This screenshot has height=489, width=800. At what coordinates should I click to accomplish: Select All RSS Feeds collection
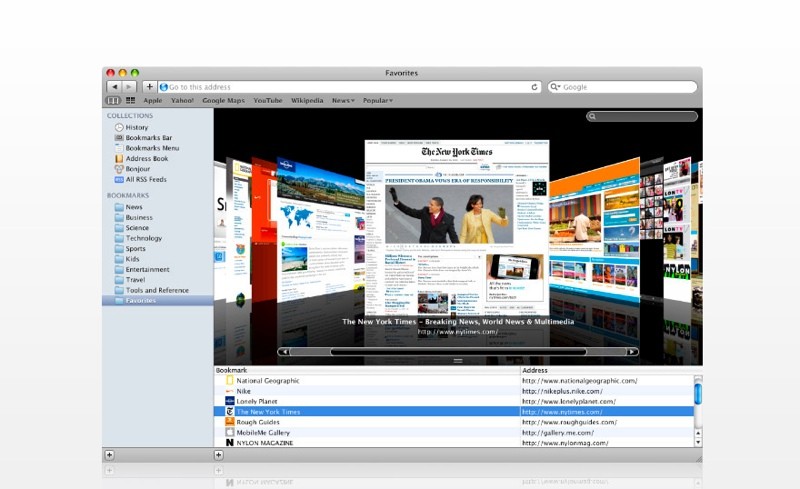point(146,179)
